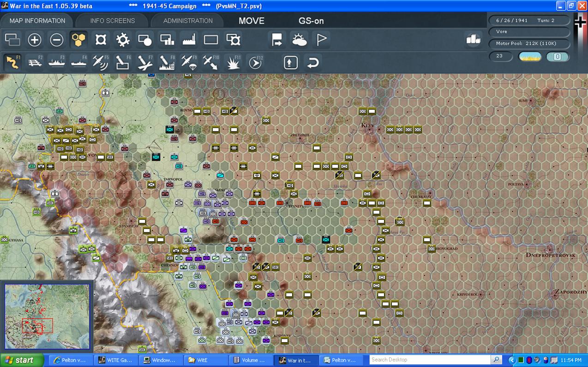
Task: Click the GS-on status label
Action: pyautogui.click(x=311, y=21)
